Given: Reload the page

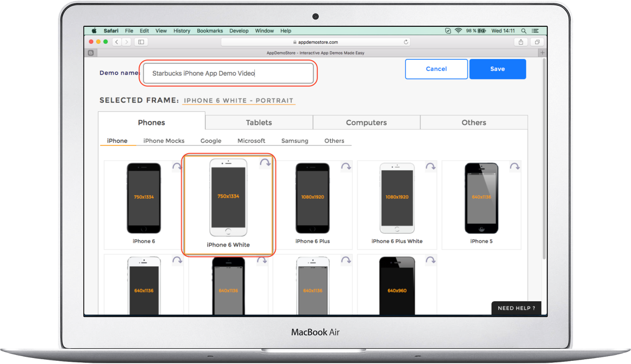Looking at the screenshot, I should (406, 42).
